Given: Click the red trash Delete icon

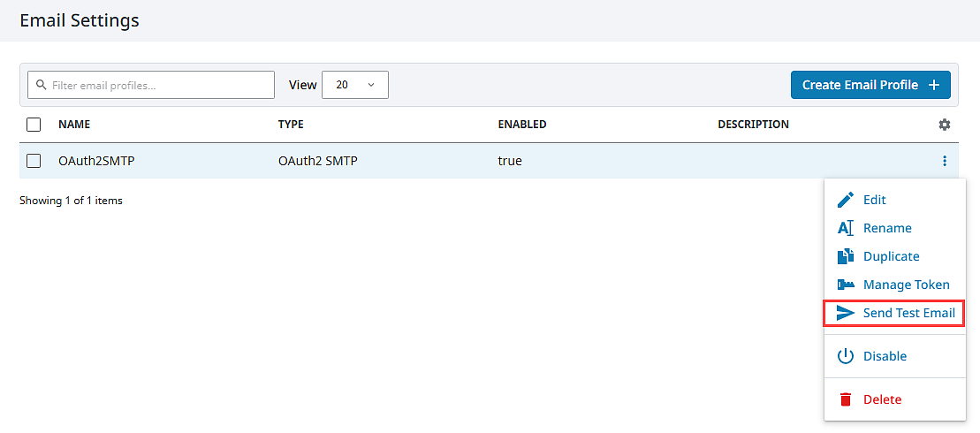Looking at the screenshot, I should tap(845, 399).
